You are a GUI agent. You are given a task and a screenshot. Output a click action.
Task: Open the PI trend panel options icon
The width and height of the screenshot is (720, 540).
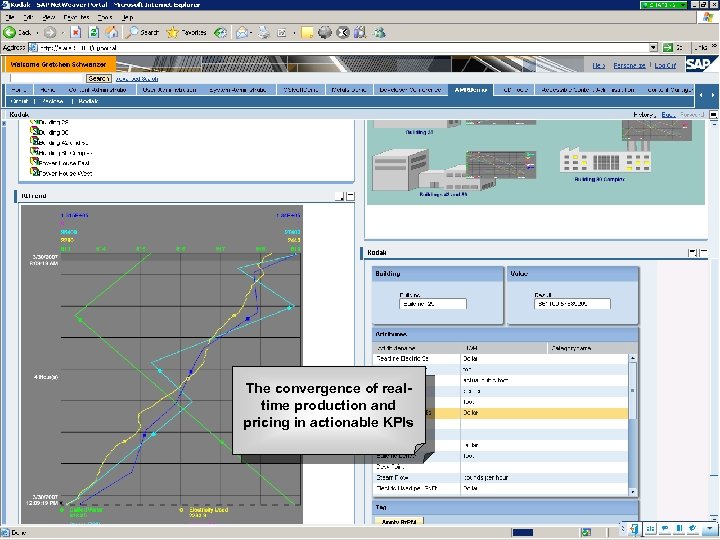point(340,196)
